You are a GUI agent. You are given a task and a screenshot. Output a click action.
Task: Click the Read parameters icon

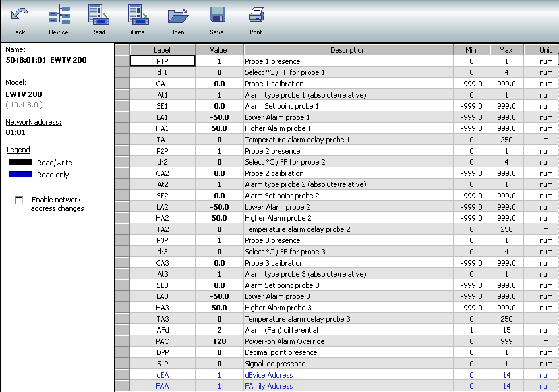[98, 15]
